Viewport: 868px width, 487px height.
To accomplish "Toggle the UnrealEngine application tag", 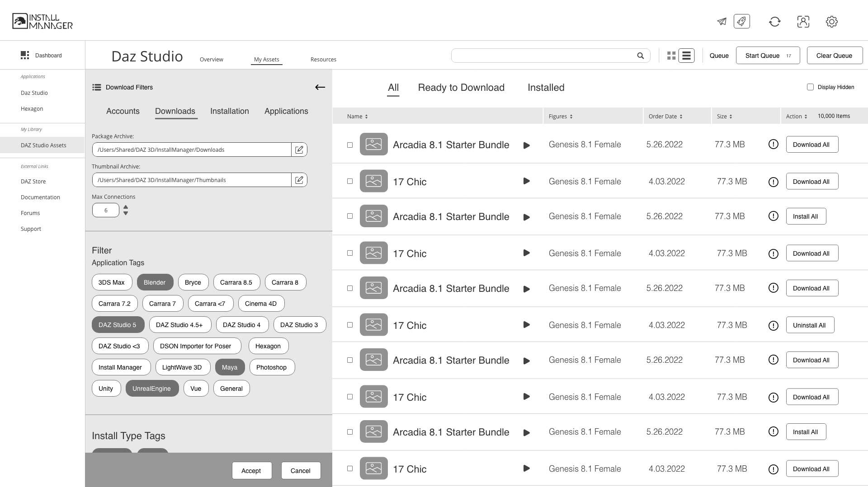I will (152, 389).
